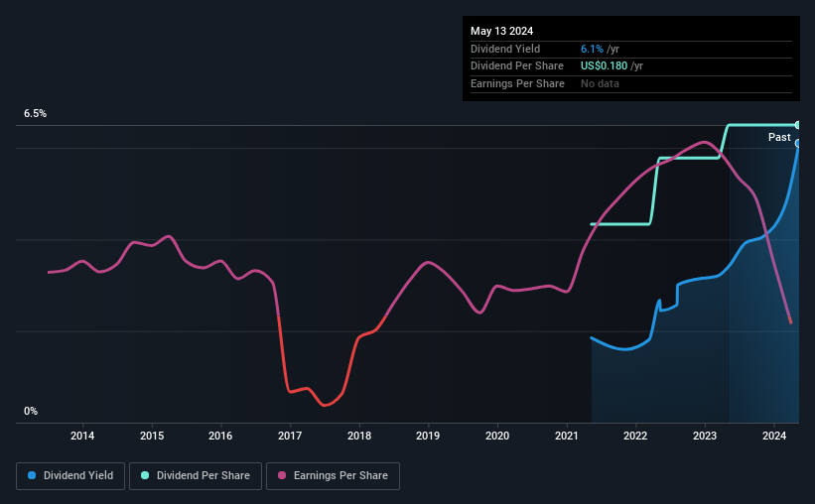Click the blue Dividend Yield legend dot
Screen dimensions: 815x504
32,475
